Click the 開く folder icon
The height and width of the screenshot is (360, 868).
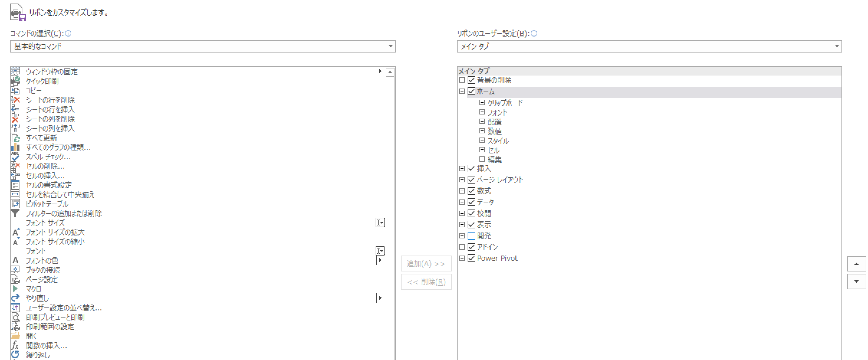(x=15, y=336)
